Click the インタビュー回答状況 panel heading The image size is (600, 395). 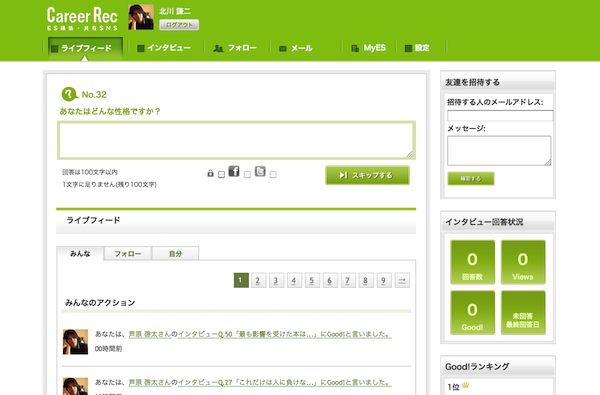(484, 222)
